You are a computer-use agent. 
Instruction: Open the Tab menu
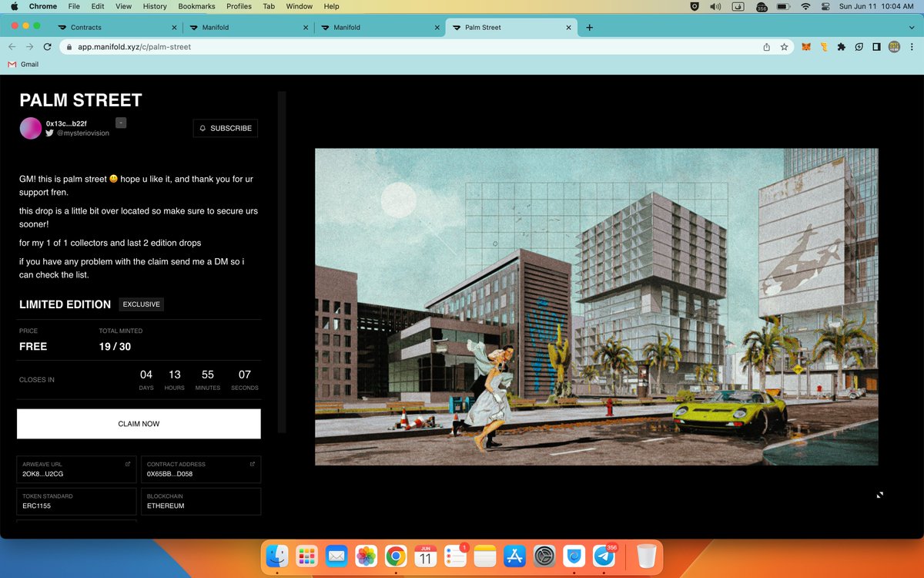point(269,6)
